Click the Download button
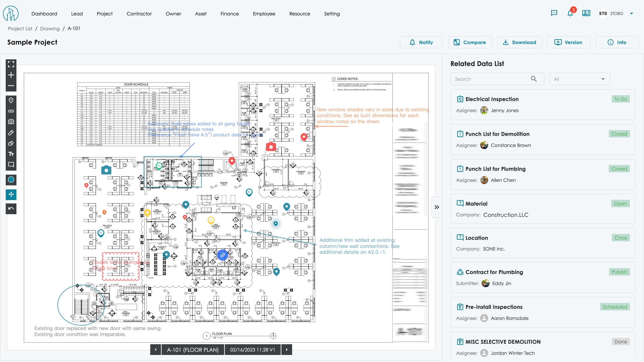Image resolution: width=644 pixels, height=362 pixels. 519,42
